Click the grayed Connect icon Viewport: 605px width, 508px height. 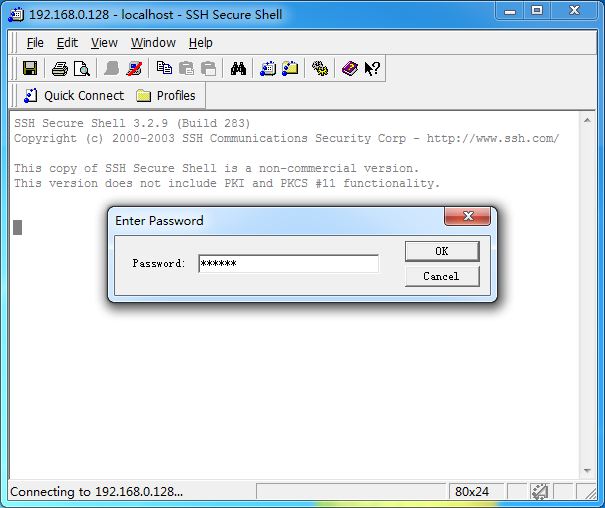coord(112,69)
